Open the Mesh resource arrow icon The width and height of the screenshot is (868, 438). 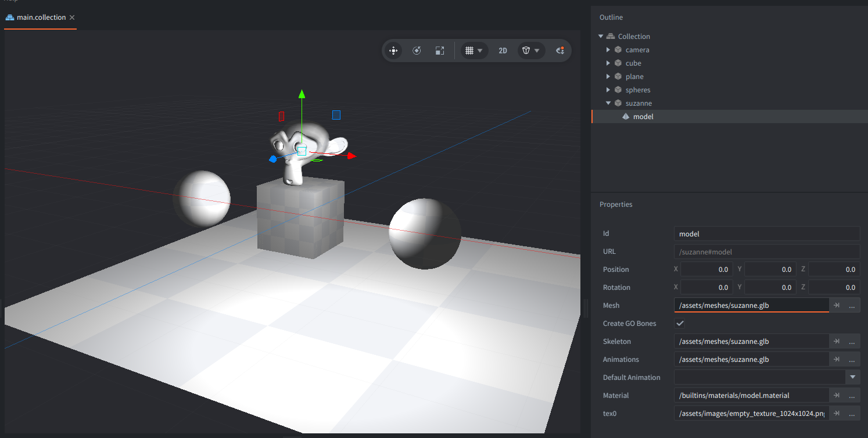(837, 305)
